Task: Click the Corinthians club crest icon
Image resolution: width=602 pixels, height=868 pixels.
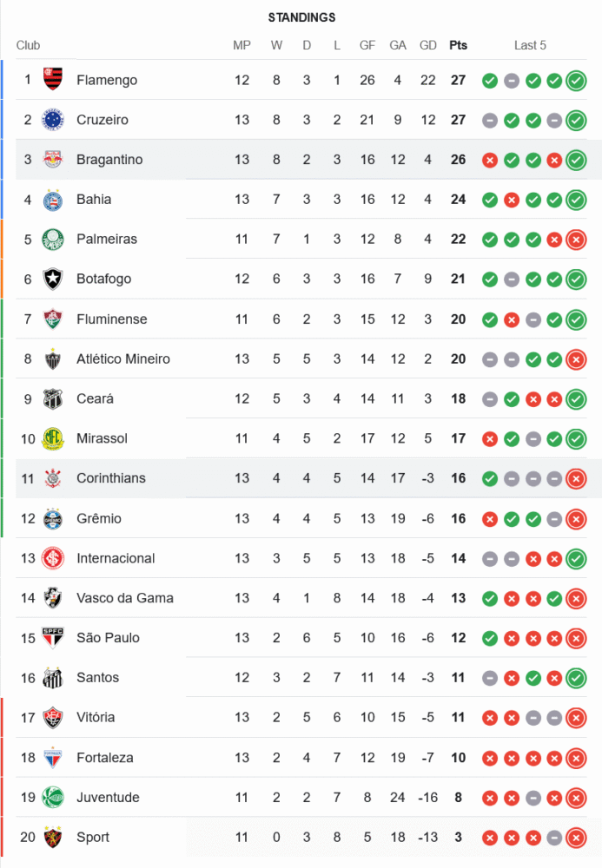Action: click(x=53, y=478)
